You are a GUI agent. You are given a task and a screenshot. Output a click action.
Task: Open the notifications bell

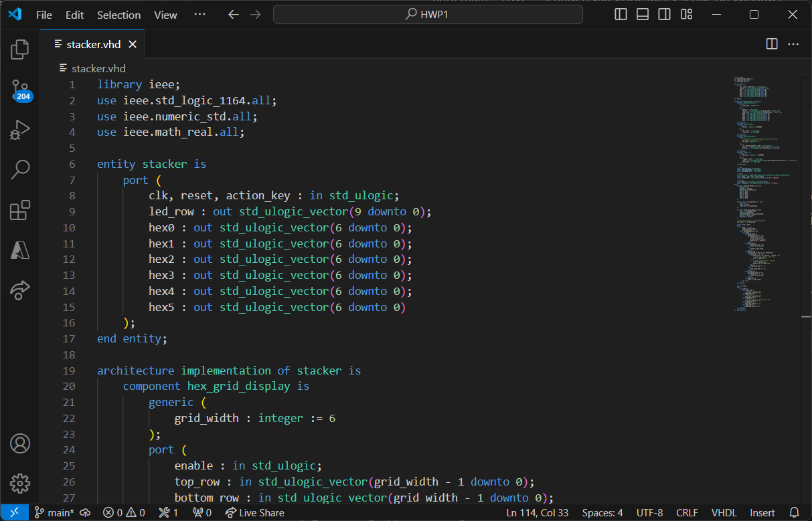[795, 512]
